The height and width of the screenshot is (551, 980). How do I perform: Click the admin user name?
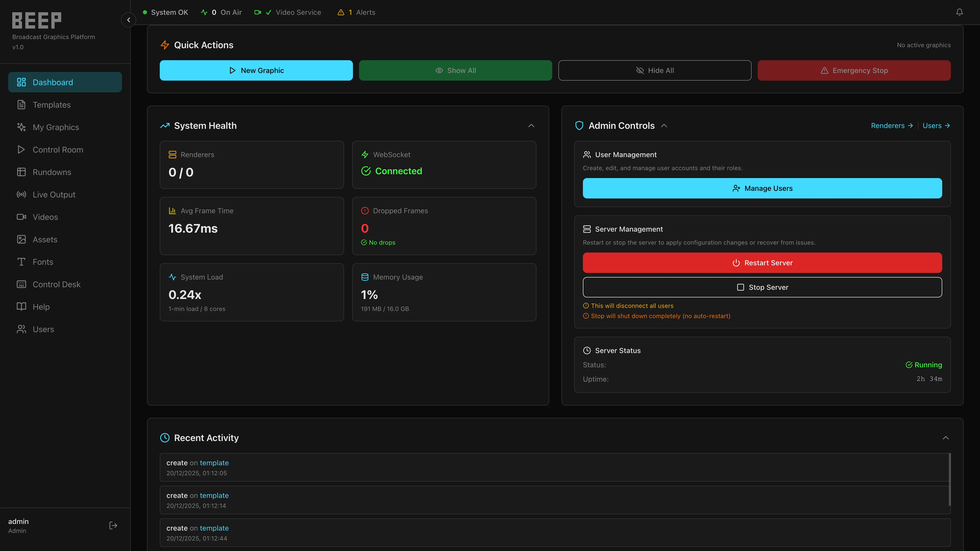pyautogui.click(x=18, y=521)
